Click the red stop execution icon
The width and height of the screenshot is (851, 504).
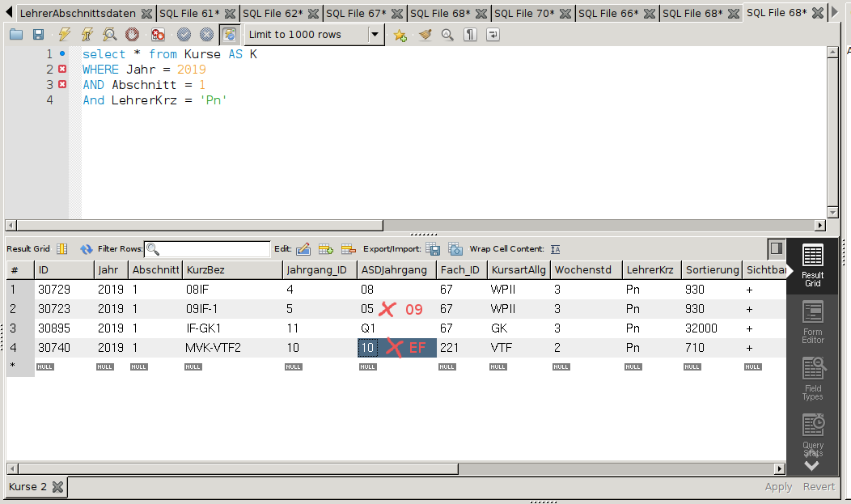pos(132,35)
